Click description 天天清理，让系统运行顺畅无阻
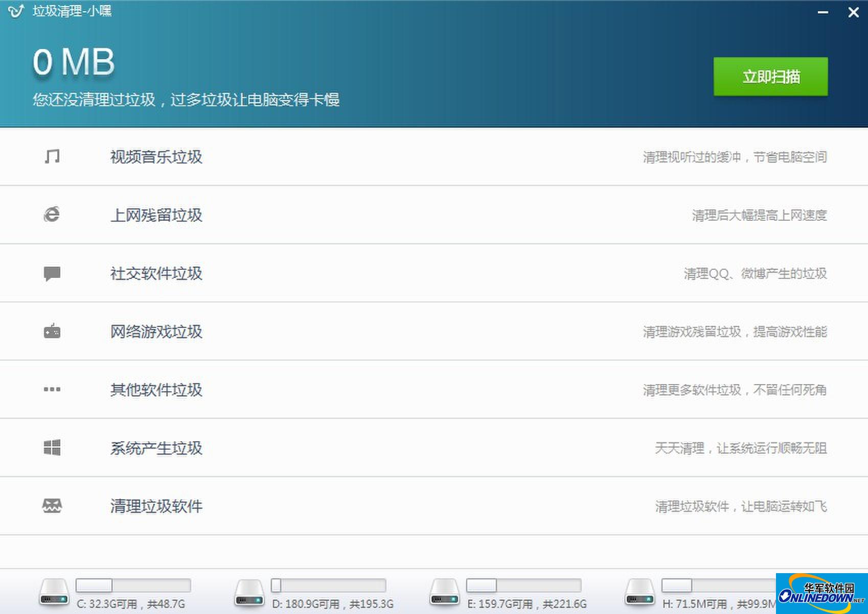 click(741, 448)
